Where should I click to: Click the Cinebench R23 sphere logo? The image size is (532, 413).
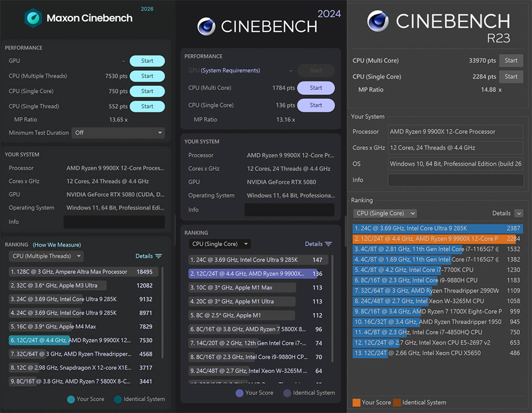click(377, 21)
